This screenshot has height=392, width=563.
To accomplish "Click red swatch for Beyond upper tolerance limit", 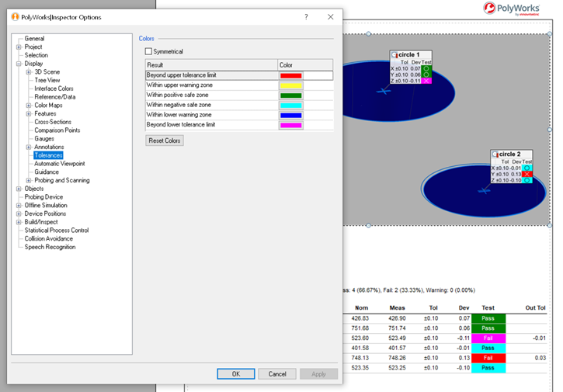I will point(291,75).
